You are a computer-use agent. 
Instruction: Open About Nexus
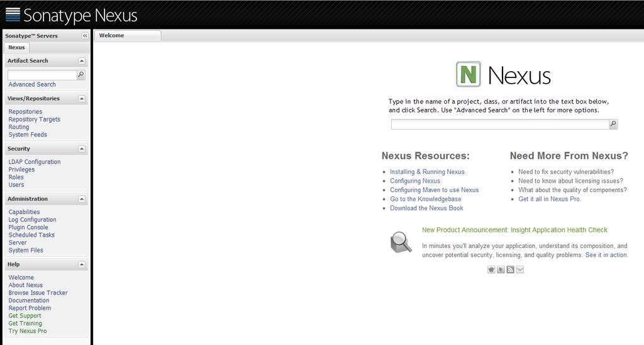pos(25,285)
